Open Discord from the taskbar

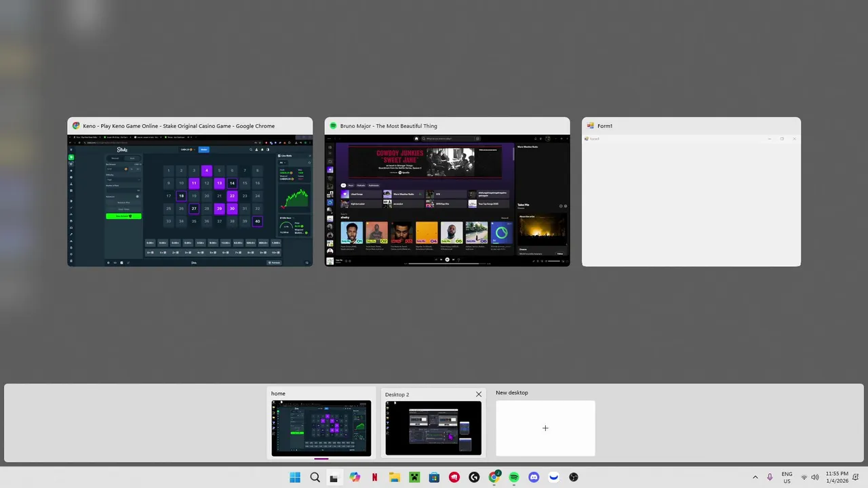click(534, 477)
